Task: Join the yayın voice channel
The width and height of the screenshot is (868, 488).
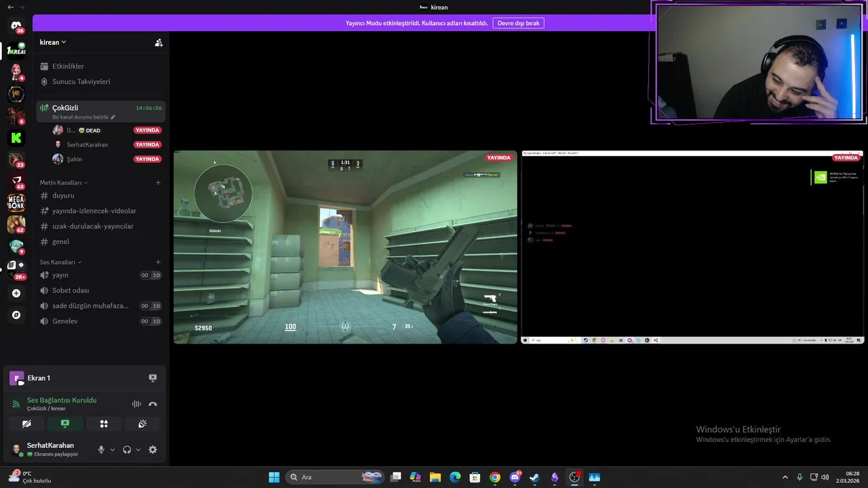Action: [100, 275]
